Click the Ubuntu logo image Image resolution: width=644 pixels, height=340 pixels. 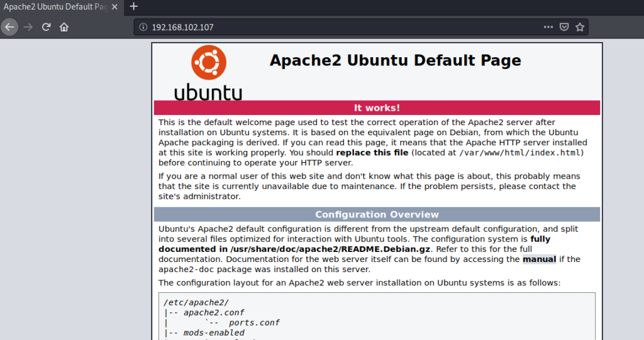pyautogui.click(x=208, y=73)
